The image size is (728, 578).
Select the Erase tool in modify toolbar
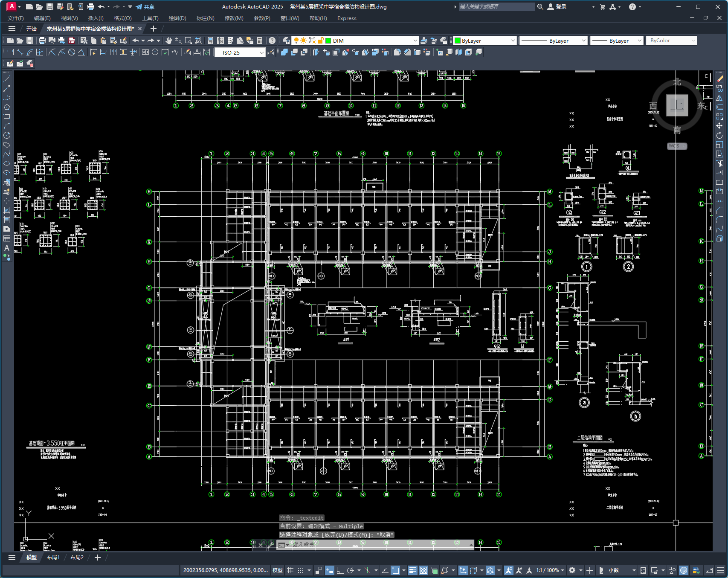(719, 79)
